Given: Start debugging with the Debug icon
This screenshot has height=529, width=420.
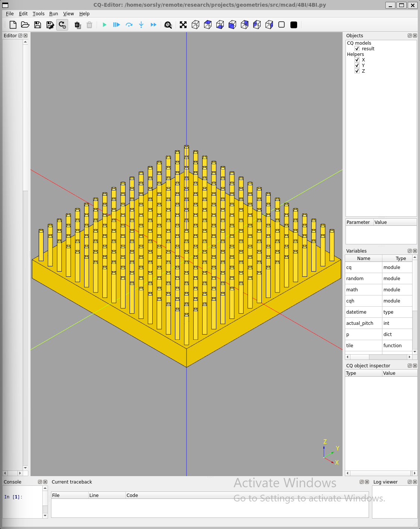Looking at the screenshot, I should coord(117,25).
